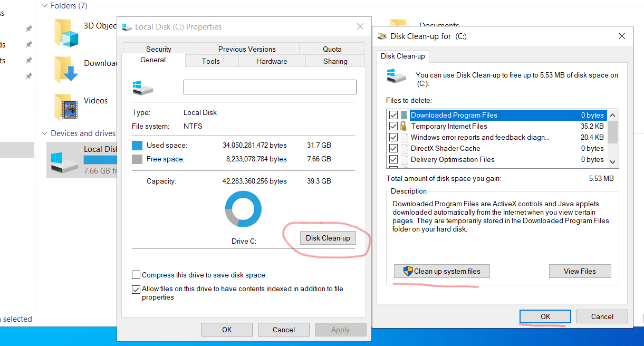
Task: Uncheck the Delivery Optimisation Files checkbox
Action: click(393, 159)
